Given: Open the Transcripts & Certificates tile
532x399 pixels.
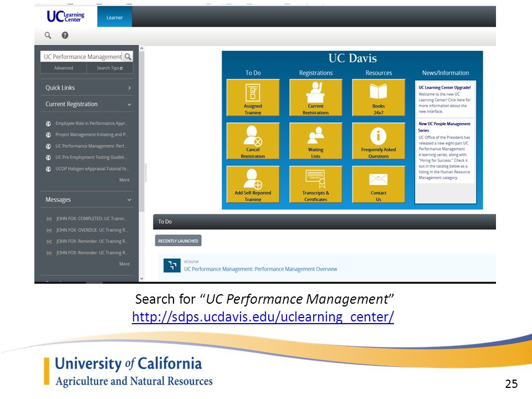Looking at the screenshot, I should [x=315, y=184].
